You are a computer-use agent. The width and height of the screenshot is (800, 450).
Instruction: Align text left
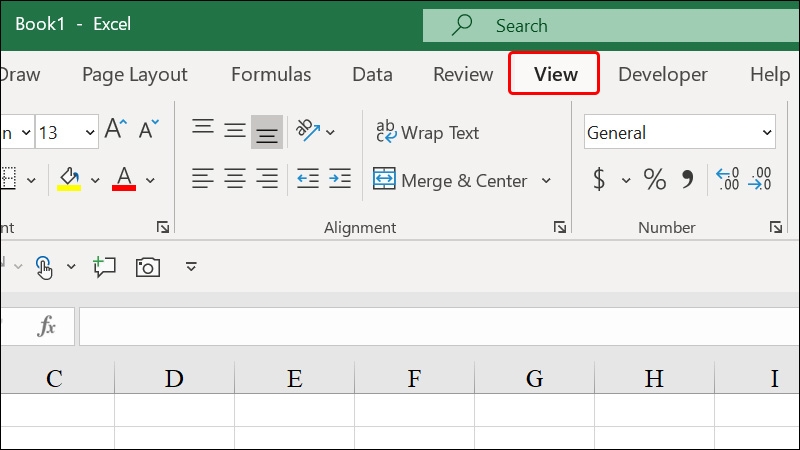coord(203,179)
